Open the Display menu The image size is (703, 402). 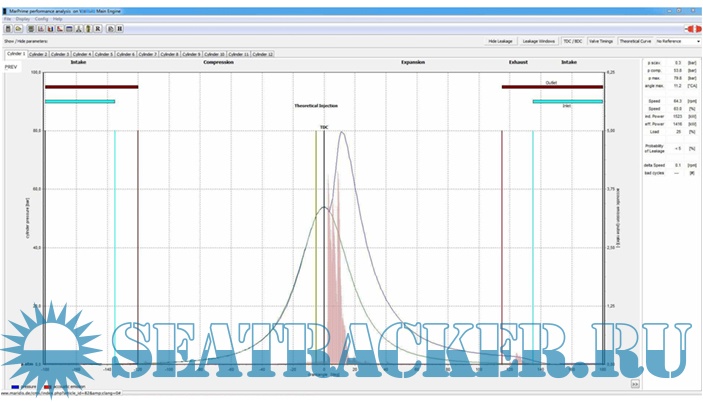(x=22, y=19)
